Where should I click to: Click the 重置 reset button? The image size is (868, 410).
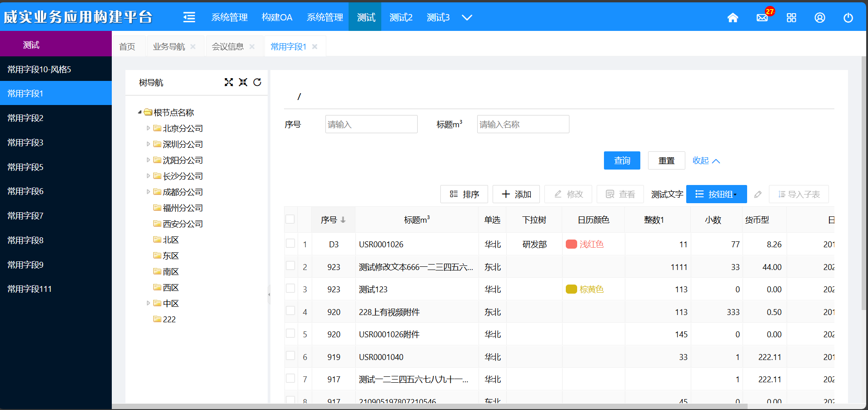click(666, 160)
